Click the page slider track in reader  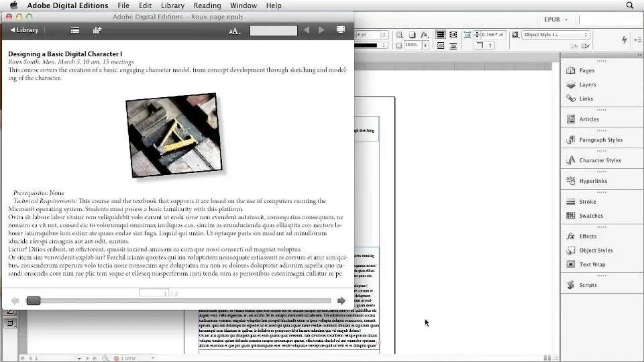click(178, 301)
